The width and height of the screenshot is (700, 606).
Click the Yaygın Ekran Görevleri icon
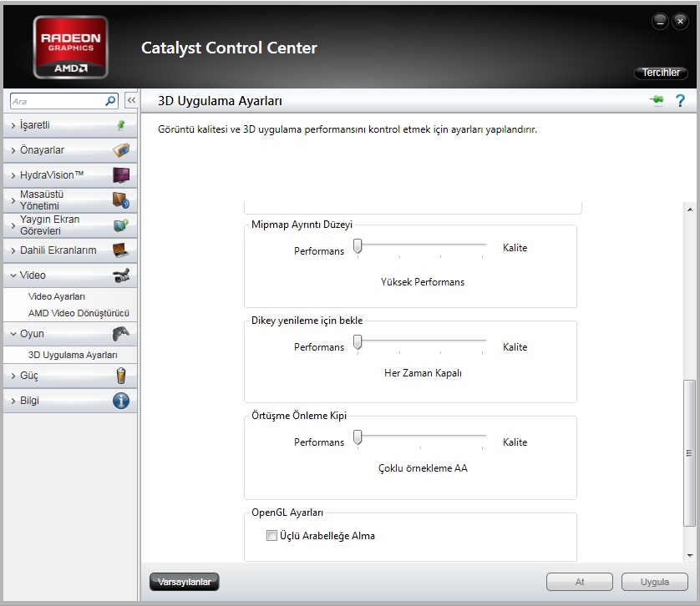[121, 225]
